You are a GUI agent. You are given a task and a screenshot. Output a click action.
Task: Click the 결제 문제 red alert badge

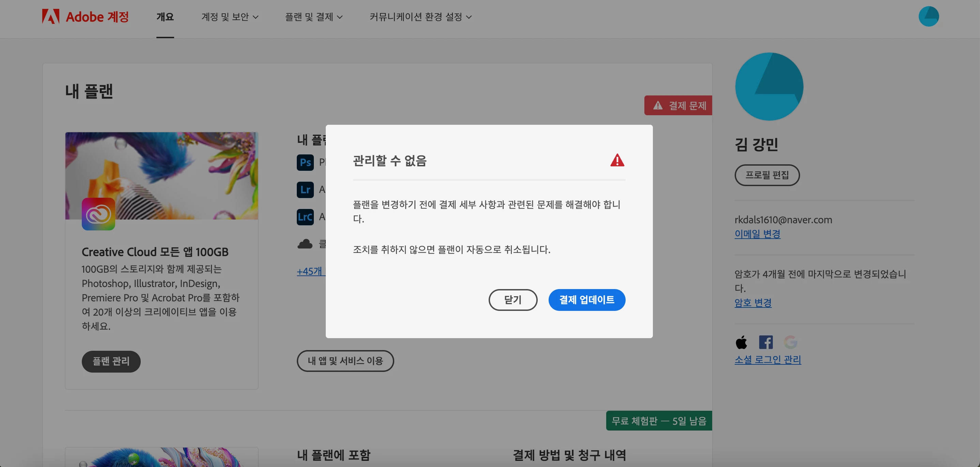679,105
